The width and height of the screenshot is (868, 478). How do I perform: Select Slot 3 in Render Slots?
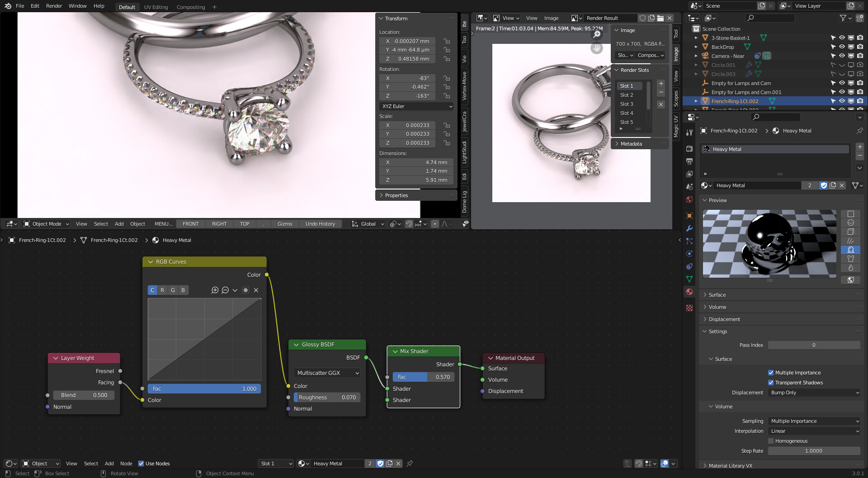click(627, 104)
